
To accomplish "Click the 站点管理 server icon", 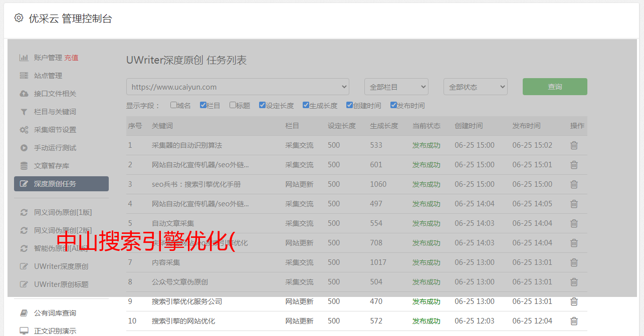I will (x=24, y=76).
